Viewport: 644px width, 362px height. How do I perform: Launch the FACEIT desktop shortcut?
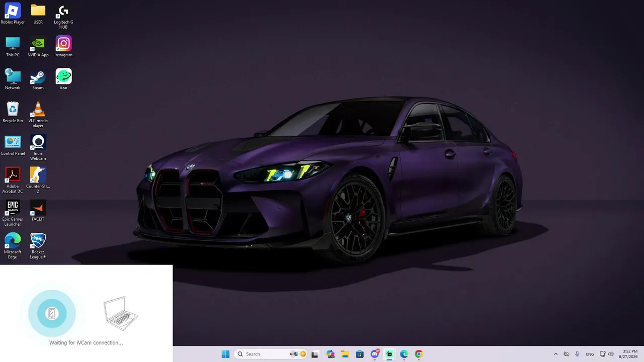38,210
